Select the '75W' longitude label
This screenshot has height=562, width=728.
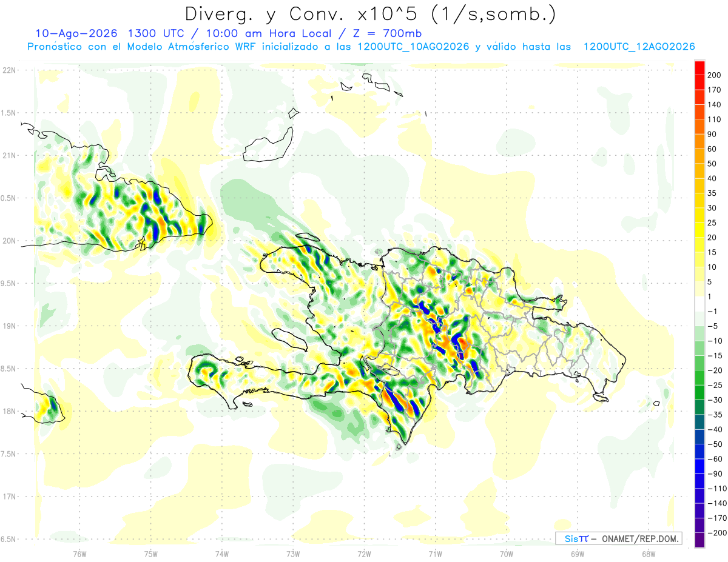pyautogui.click(x=151, y=554)
